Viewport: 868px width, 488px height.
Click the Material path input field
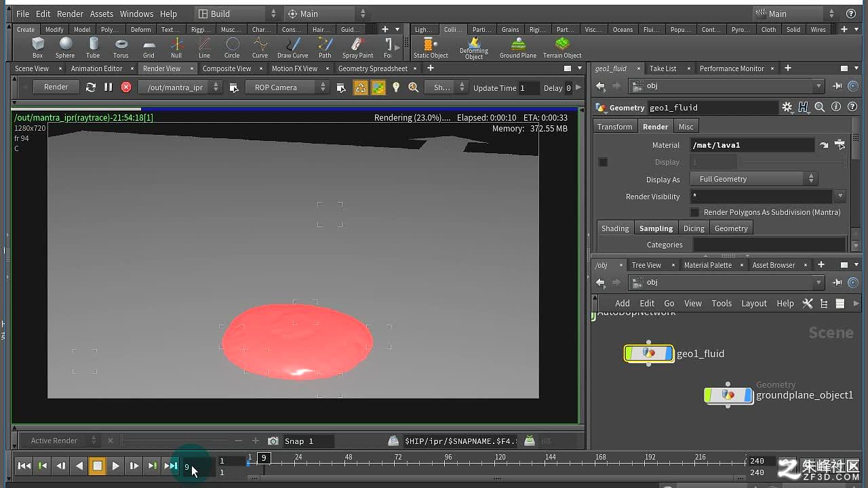(x=752, y=145)
